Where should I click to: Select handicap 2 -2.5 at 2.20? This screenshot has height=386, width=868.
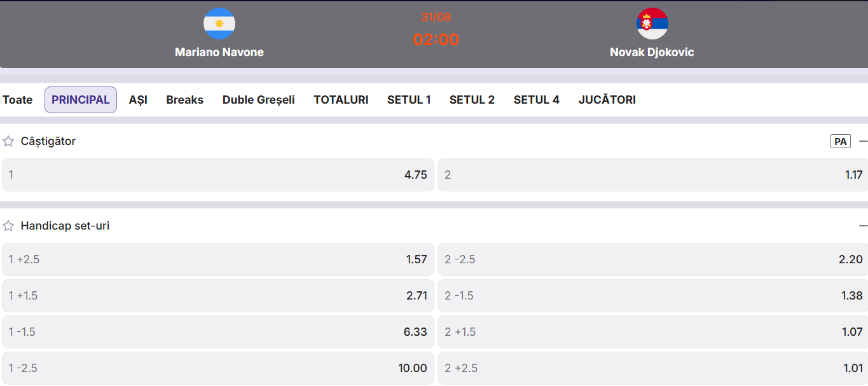pyautogui.click(x=653, y=259)
